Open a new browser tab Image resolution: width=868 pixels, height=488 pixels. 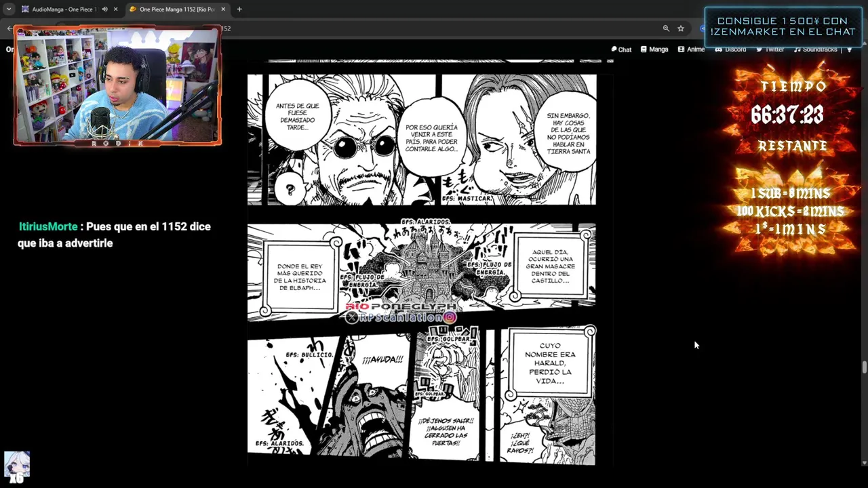tap(239, 9)
